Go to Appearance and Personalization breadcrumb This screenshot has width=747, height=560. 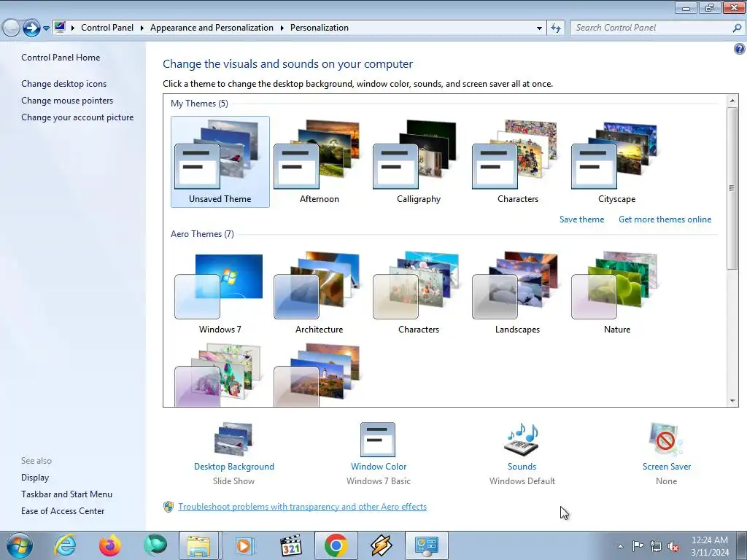click(212, 28)
